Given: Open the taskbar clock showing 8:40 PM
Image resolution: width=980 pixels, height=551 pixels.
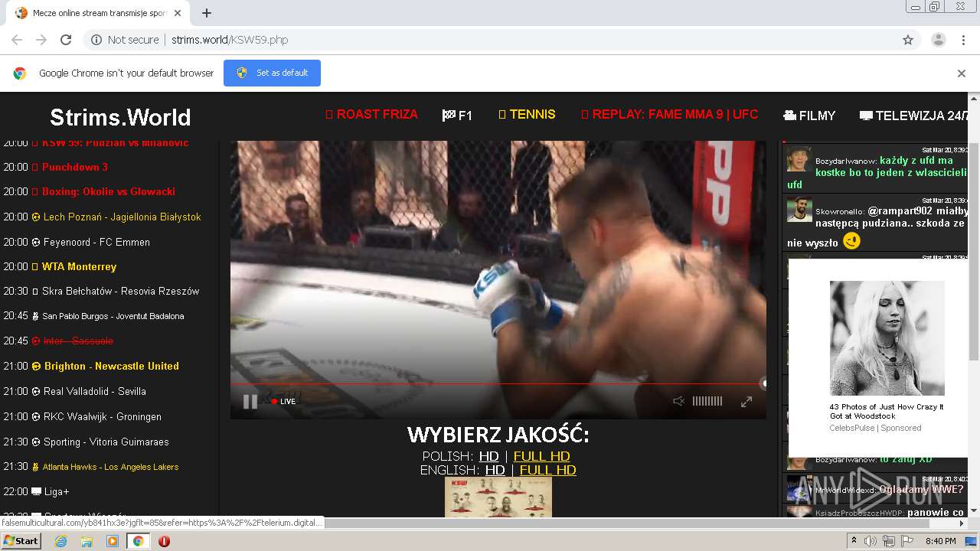Looking at the screenshot, I should tap(941, 541).
